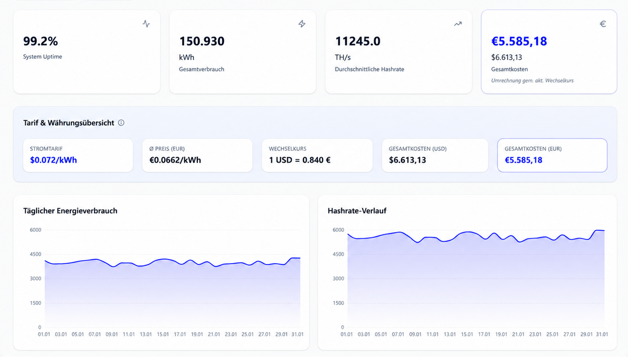Viewport: 628px width, 364px height.
Task: Click the €5.585,18 total in top card
Action: click(519, 41)
